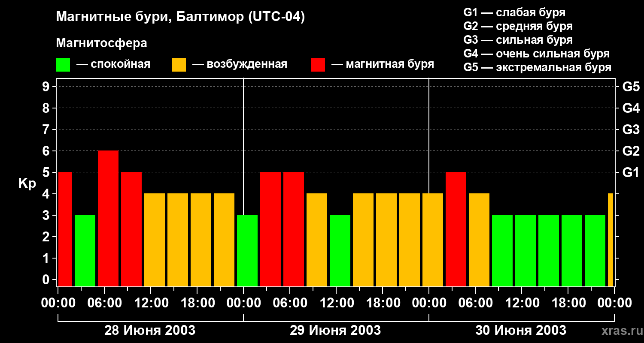Screen dimensions: 644x343
Task: Click the tallest red bar reaching Kp 6
Action: click(108, 219)
